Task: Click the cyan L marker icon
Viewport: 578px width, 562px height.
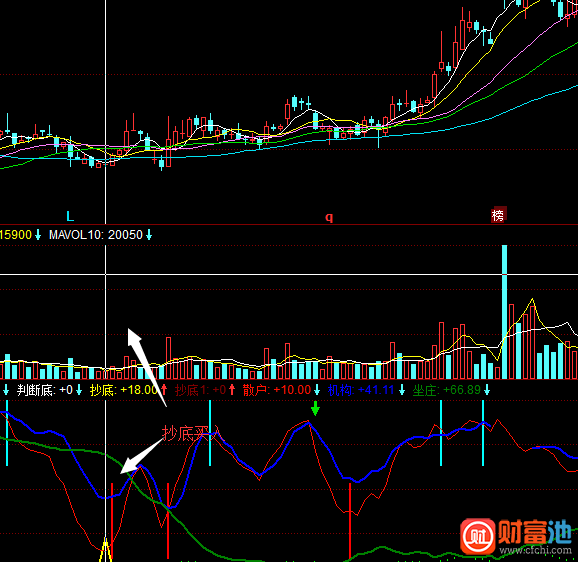Action: (70, 216)
